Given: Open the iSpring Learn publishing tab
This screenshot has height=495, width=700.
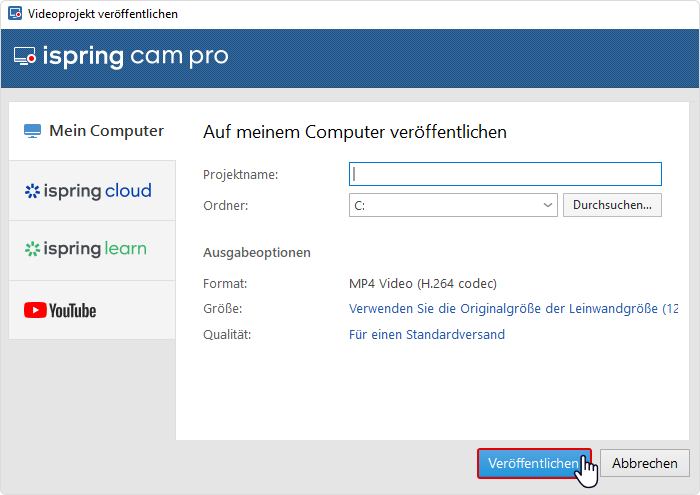Looking at the screenshot, I should point(92,250).
